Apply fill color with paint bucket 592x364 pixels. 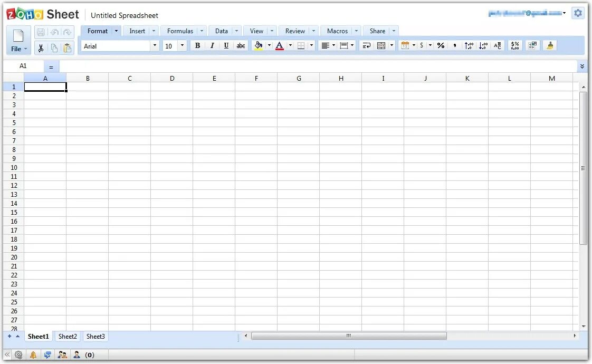tap(259, 46)
